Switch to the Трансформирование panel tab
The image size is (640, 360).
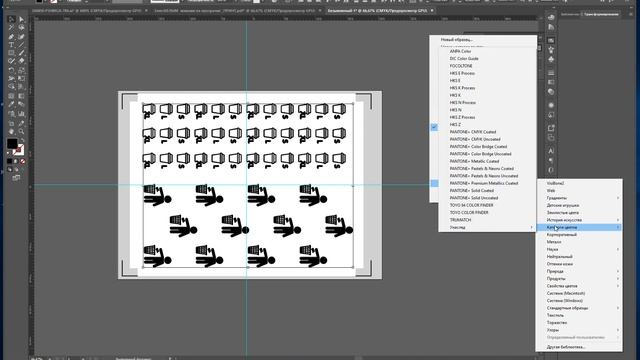coord(601,14)
